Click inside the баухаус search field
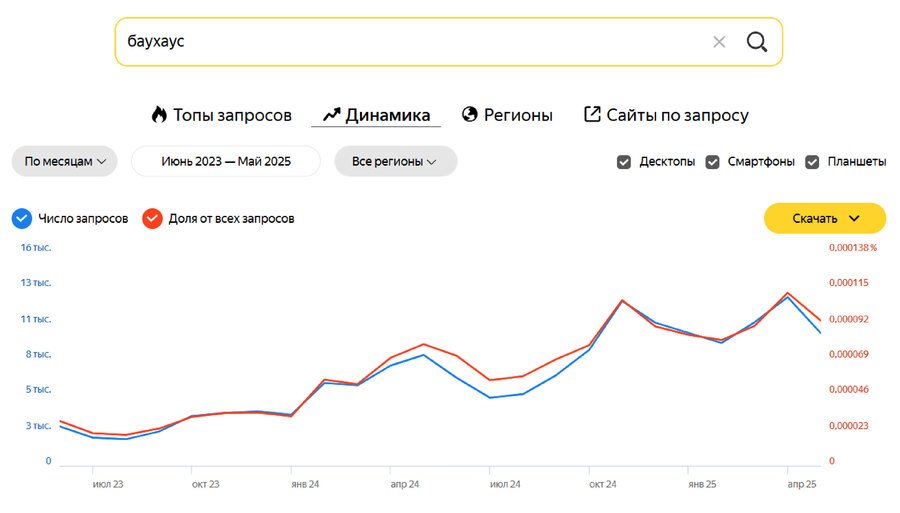This screenshot has width=900, height=513. 400,42
